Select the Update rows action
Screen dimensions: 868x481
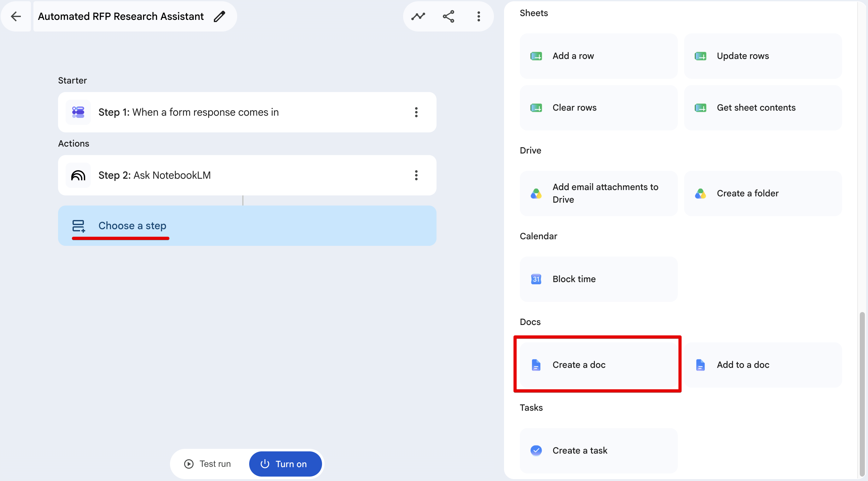[x=763, y=56]
